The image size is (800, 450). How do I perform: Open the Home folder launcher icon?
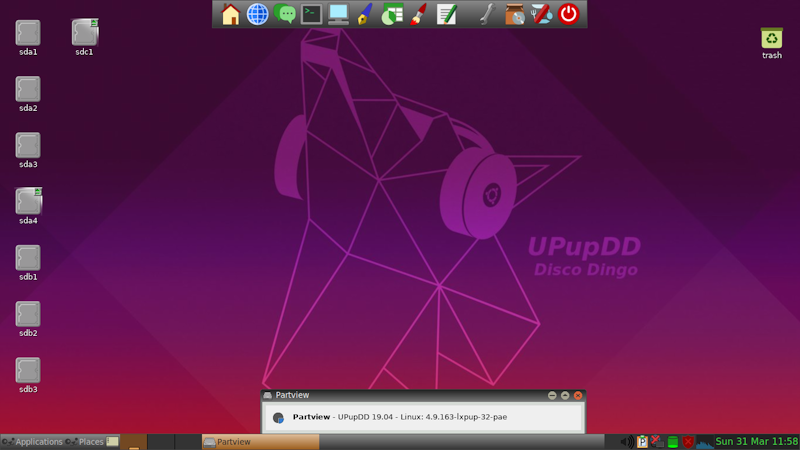pos(231,14)
